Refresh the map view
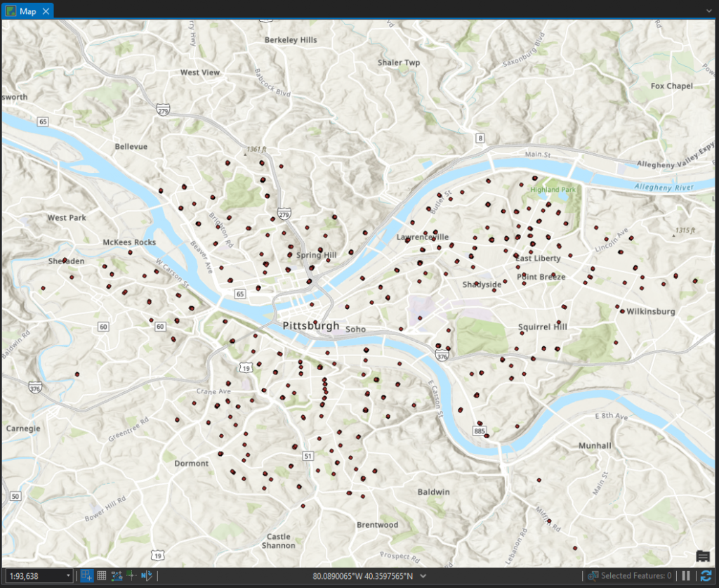 pos(705,576)
